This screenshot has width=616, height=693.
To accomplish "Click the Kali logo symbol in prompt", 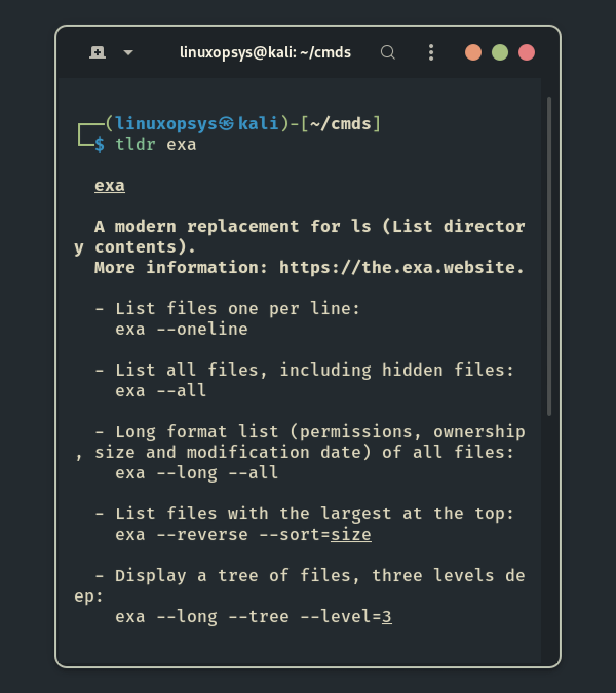I will coord(226,124).
